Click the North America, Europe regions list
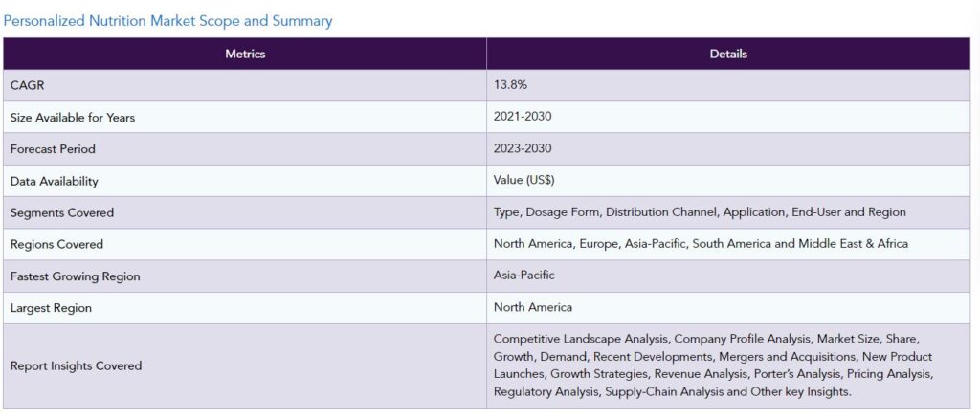 click(701, 244)
